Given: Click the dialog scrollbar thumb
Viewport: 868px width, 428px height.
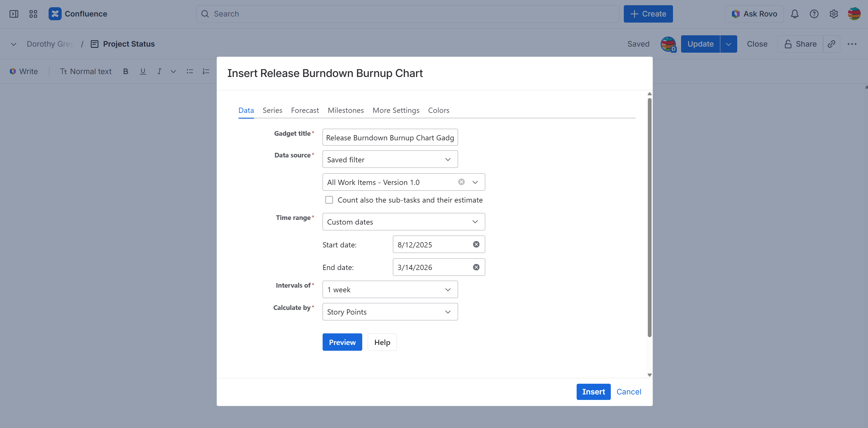Looking at the screenshot, I should (x=649, y=217).
